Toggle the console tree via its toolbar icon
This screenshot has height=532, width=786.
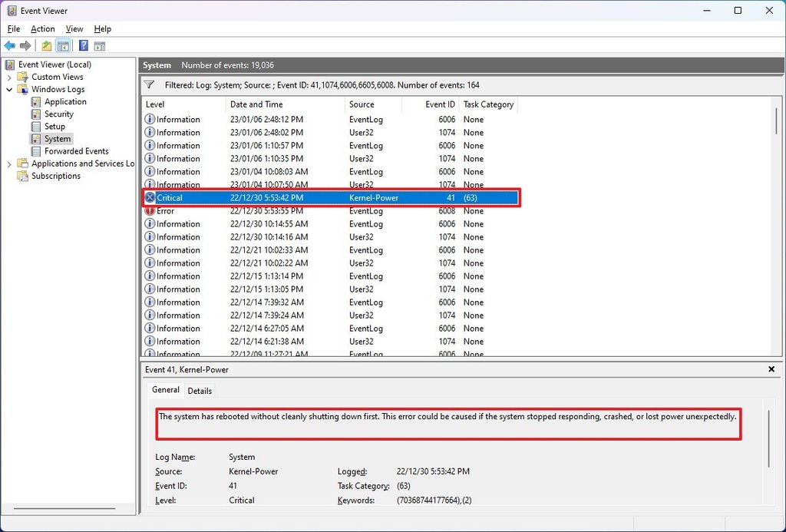[x=64, y=45]
